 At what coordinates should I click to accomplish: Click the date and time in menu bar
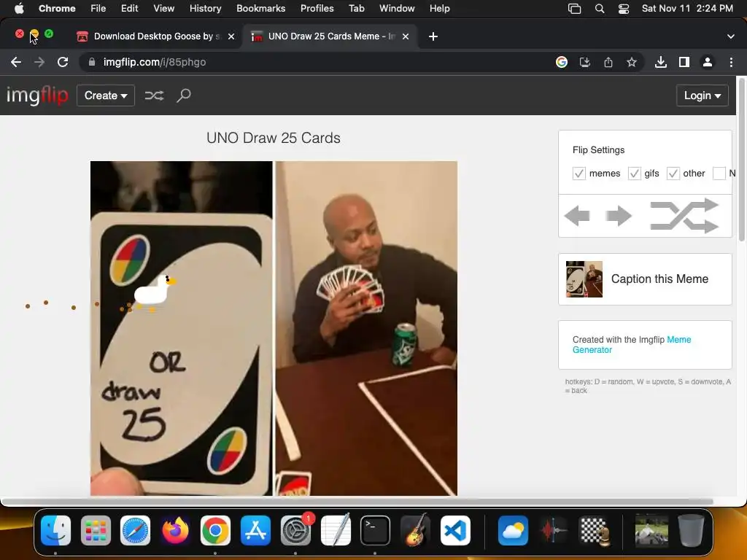[687, 9]
